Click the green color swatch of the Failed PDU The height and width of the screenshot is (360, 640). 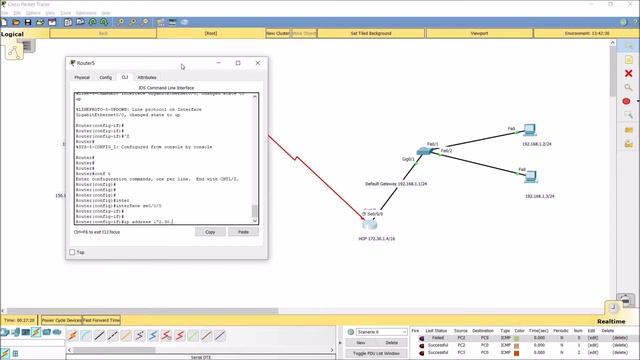517,338
